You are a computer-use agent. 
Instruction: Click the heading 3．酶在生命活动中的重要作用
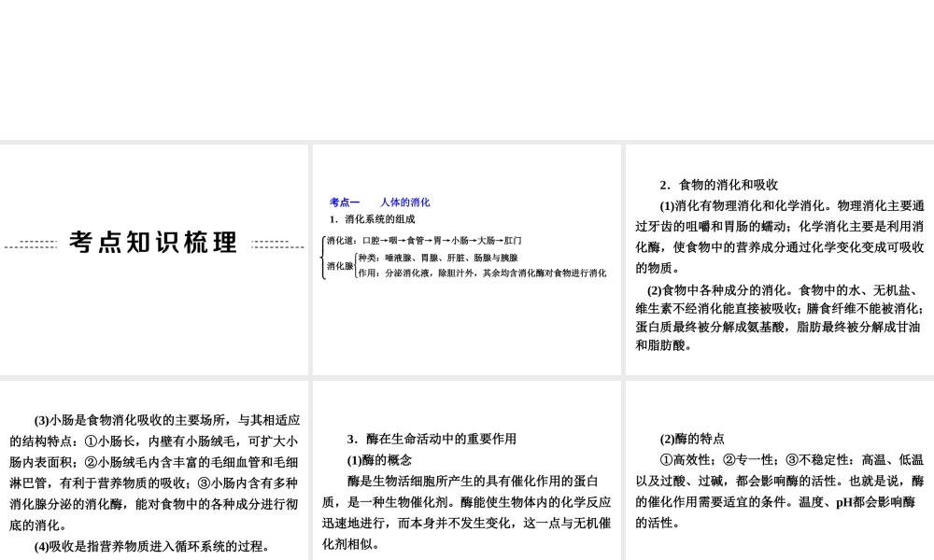(432, 439)
